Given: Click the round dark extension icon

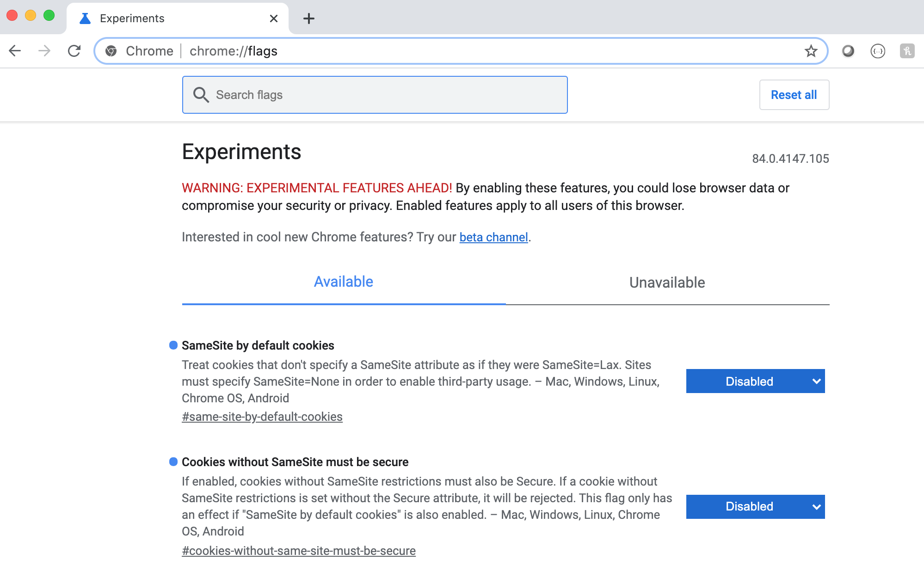Looking at the screenshot, I should 848,51.
